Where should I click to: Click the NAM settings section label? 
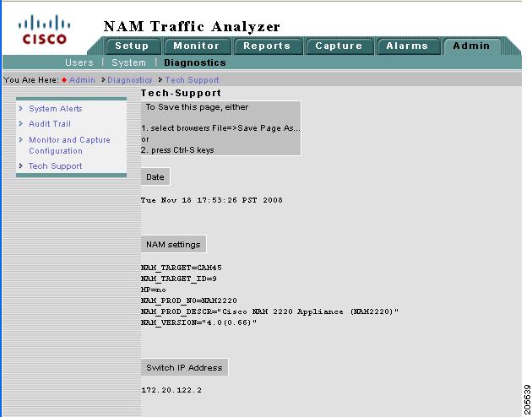173,244
